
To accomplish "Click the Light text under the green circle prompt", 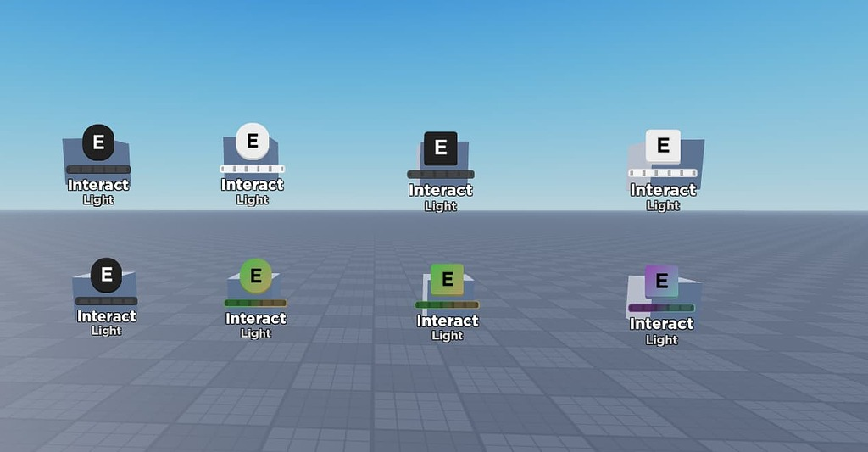I will click(x=256, y=333).
